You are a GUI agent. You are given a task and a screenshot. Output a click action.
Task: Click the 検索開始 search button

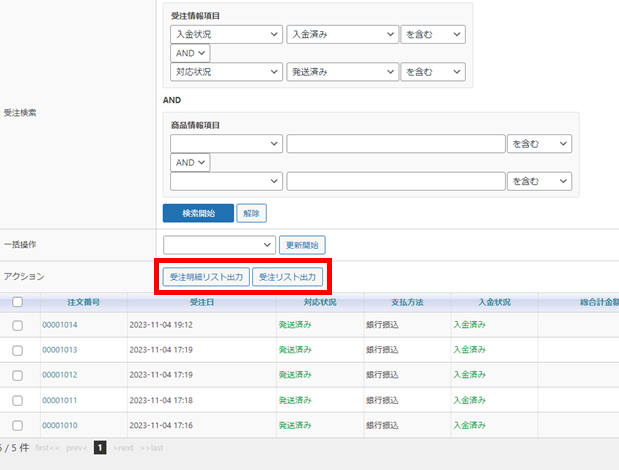198,213
